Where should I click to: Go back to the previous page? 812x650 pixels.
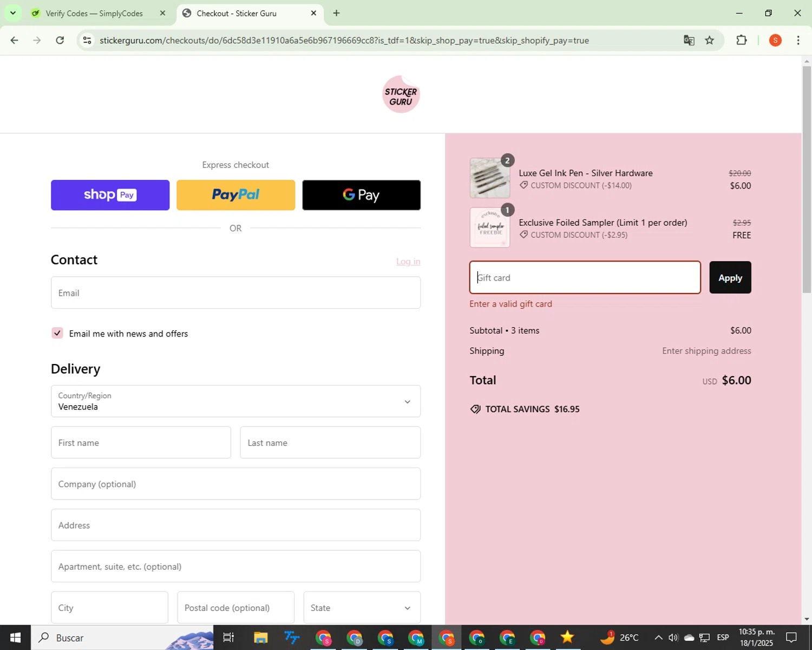[x=15, y=40]
